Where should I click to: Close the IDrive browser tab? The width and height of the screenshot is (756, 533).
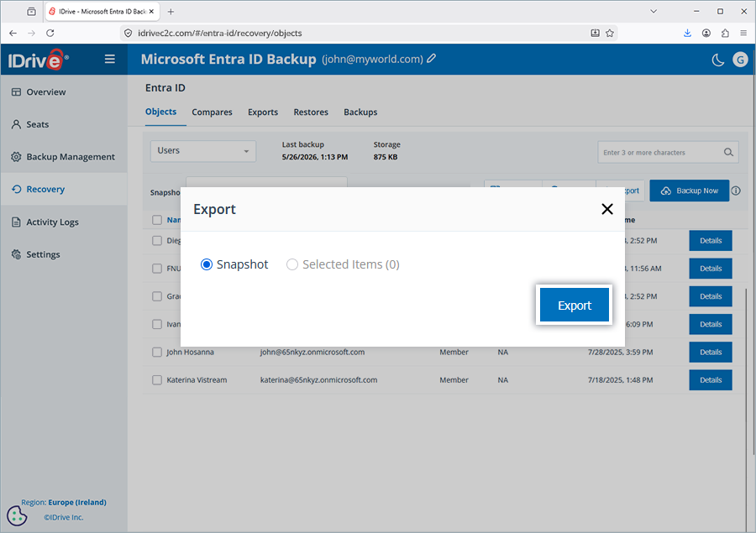pos(151,11)
